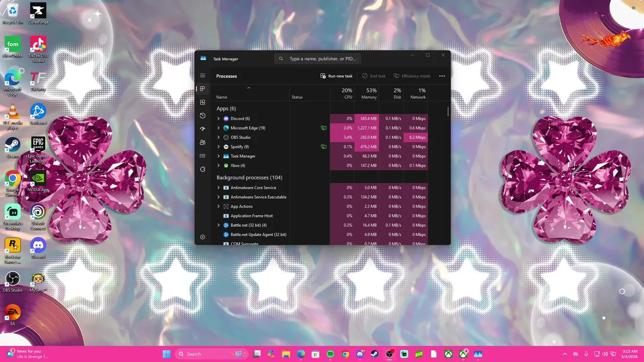This screenshot has width=644, height=362.
Task: Expand Battle.net (32 bit) (4) group
Action: pos(218,225)
